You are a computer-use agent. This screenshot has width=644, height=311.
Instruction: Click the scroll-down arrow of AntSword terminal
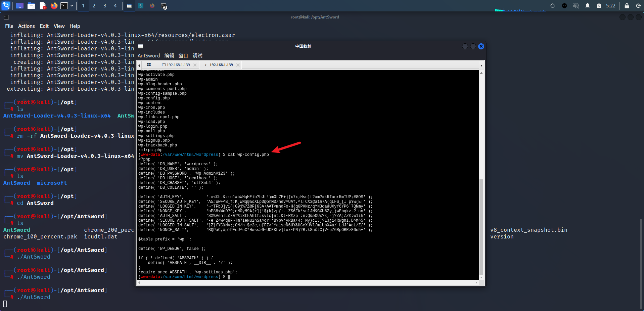point(481,278)
